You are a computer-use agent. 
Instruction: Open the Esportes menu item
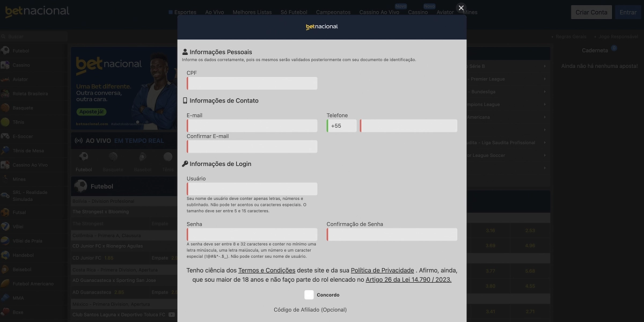coord(182,12)
